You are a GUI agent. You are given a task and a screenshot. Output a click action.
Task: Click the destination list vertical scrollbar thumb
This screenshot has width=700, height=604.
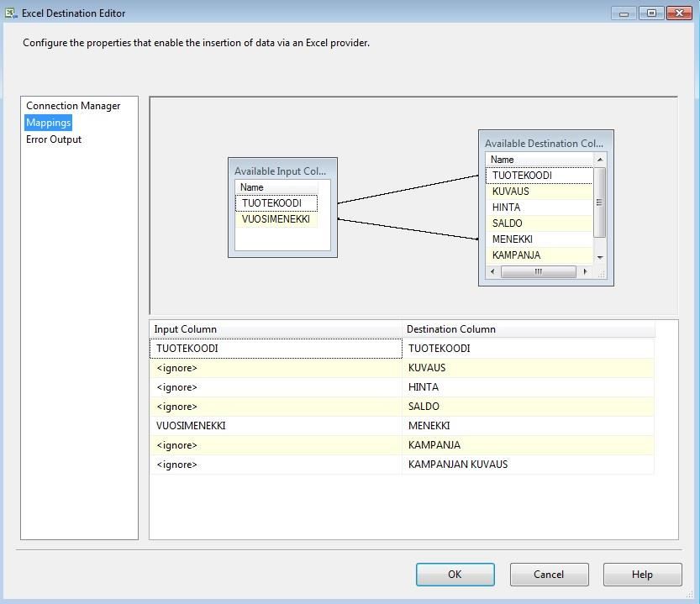pyautogui.click(x=600, y=202)
